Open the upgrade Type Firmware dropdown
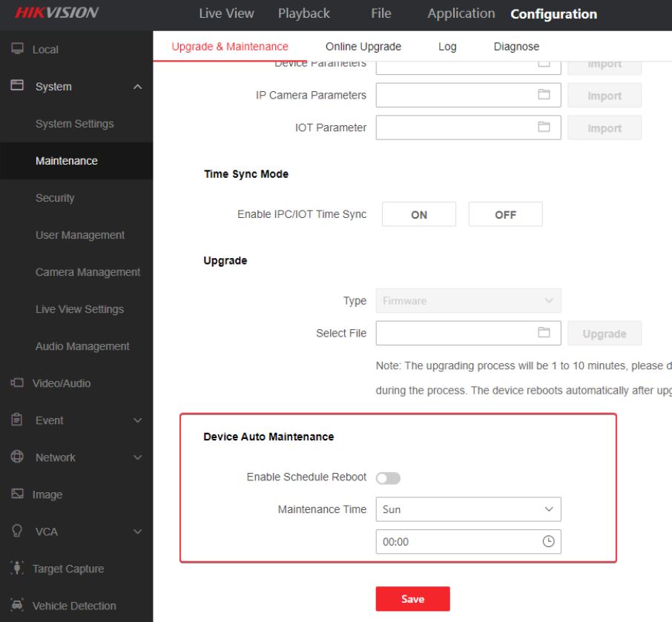Screen dimensions: 672x622 (469, 301)
